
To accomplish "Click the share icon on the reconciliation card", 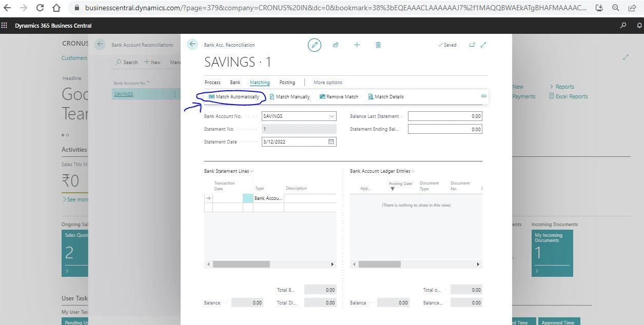I will point(336,45).
